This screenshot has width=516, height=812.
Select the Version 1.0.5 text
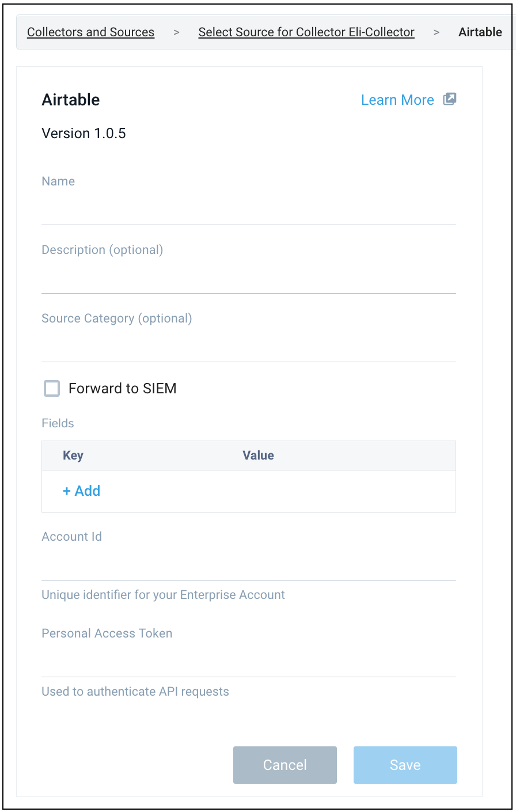(x=84, y=134)
